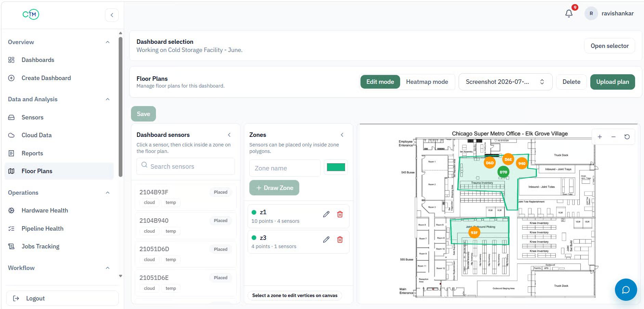Collapse the Workflow section
Viewport: 644px width, 309px height.
107,268
